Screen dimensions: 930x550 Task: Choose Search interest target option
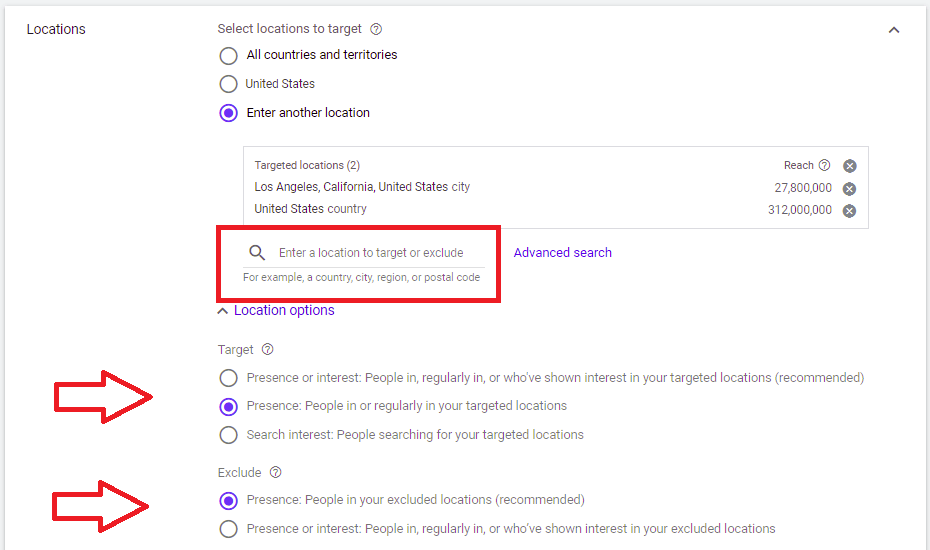[x=228, y=435]
